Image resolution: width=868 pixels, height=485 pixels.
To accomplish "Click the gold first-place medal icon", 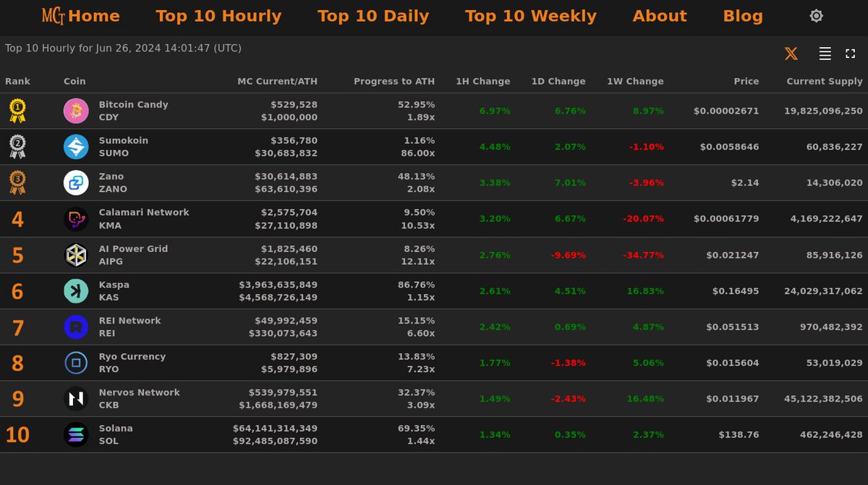I will [x=17, y=111].
